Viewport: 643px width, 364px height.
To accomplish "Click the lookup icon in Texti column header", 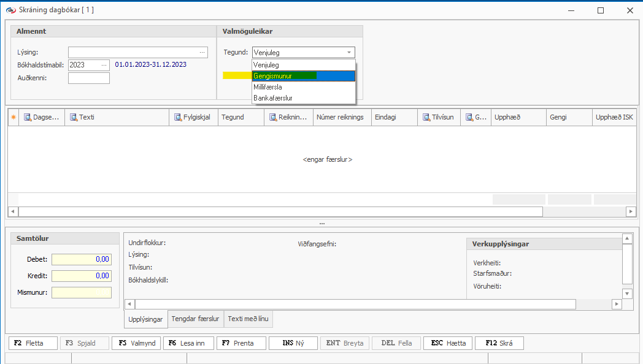I will [73, 117].
